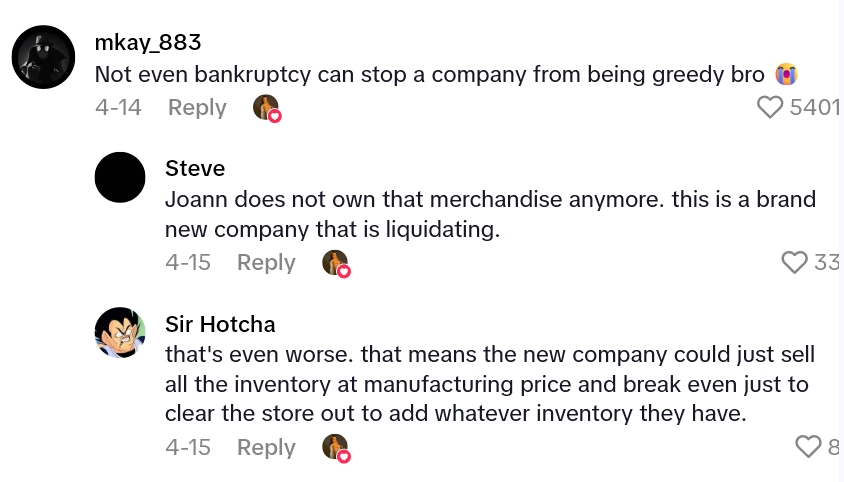844x482 pixels.
Task: Like Sir Hotcha's reply using the heart
Action: [x=808, y=446]
